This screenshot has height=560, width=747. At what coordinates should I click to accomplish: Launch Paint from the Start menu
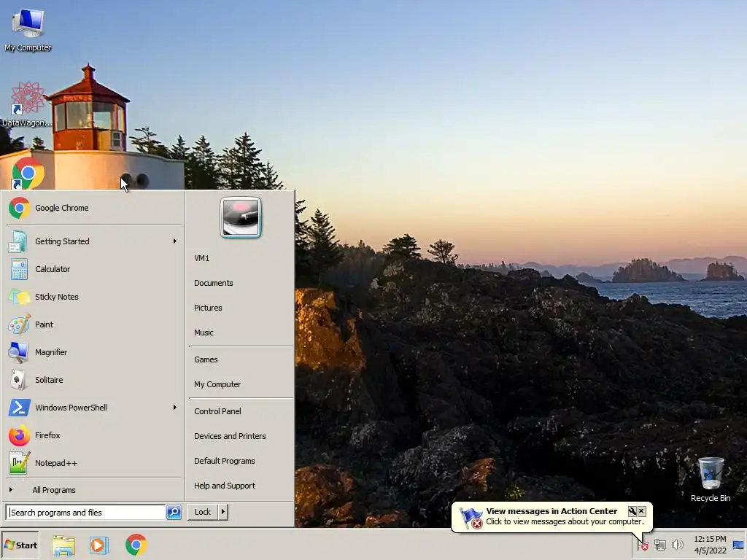tap(94, 324)
